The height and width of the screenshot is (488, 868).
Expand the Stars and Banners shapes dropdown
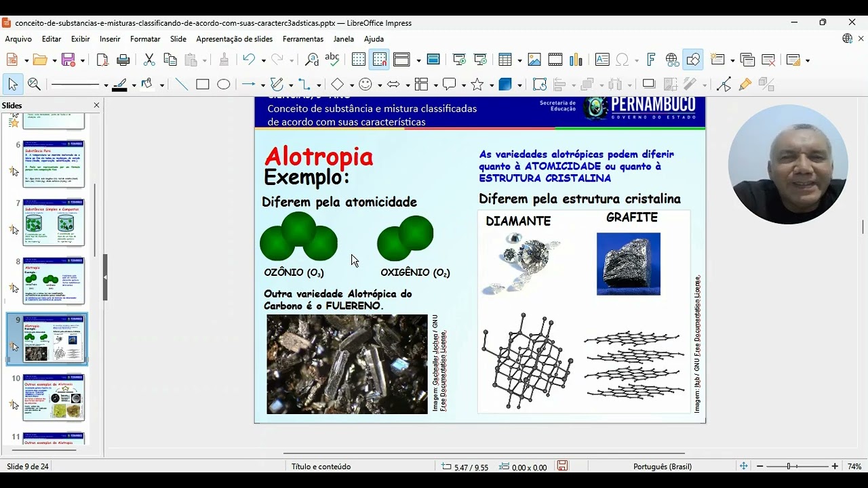492,85
